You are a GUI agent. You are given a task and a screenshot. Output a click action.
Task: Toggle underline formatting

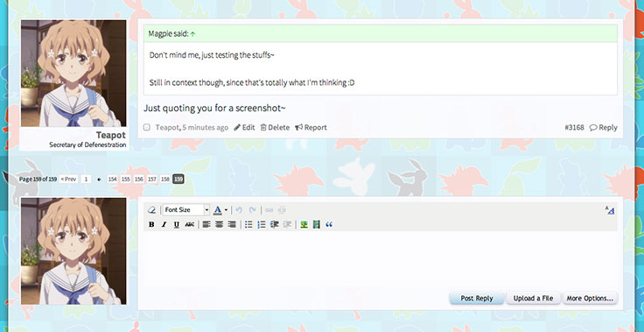click(177, 224)
